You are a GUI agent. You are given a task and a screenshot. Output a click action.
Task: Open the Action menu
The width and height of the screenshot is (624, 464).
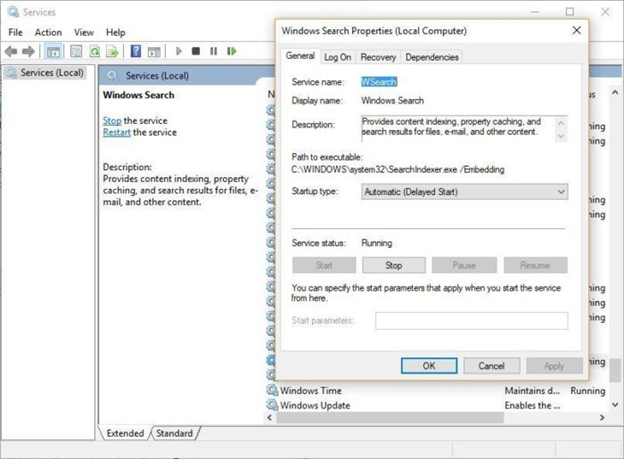48,32
